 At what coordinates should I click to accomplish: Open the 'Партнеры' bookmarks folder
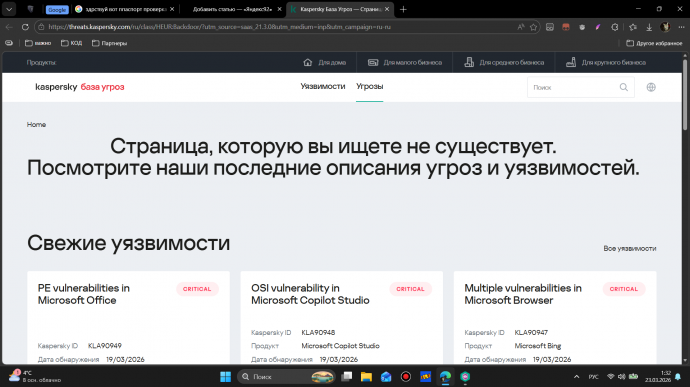coord(109,43)
